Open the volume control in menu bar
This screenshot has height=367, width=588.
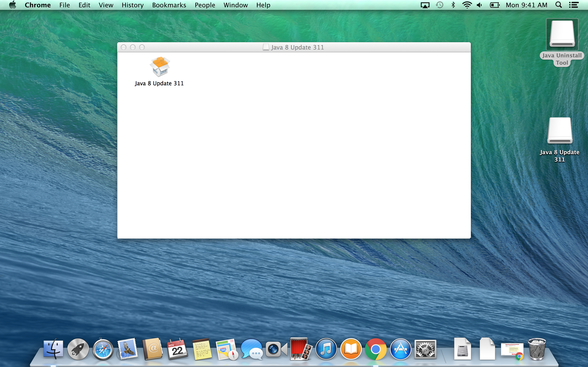click(x=479, y=5)
